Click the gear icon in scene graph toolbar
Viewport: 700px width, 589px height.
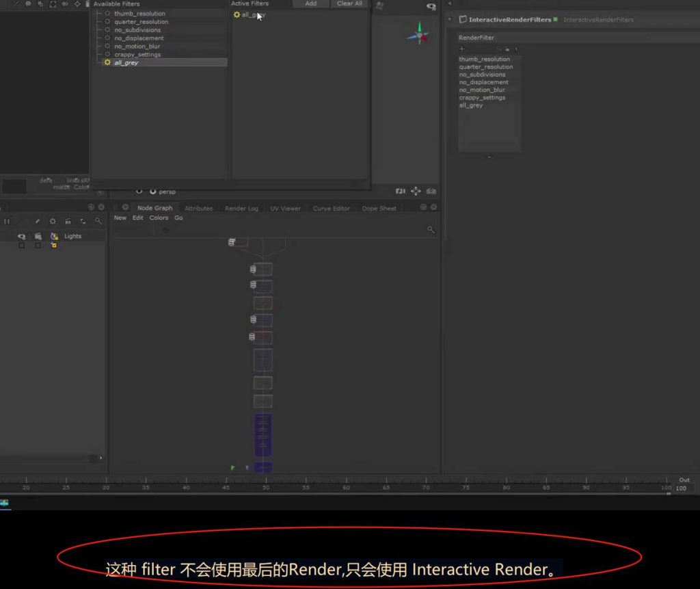coord(53,221)
